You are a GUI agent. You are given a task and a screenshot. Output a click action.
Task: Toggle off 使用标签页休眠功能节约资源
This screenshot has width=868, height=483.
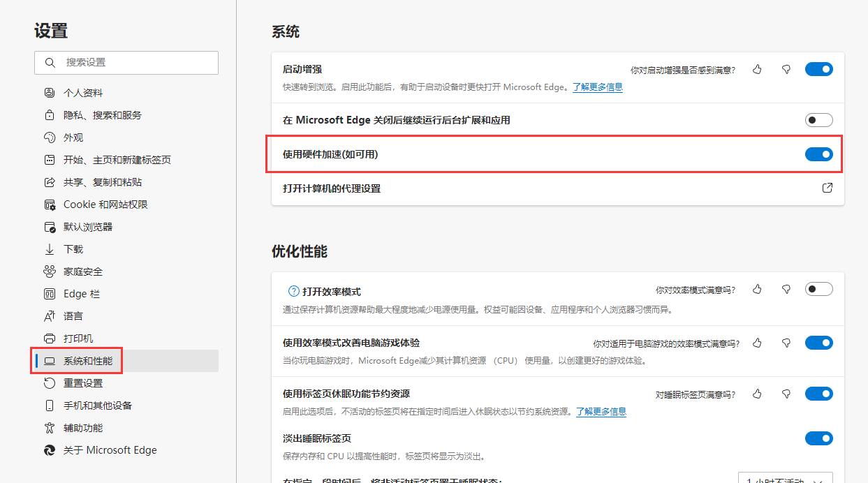(819, 394)
